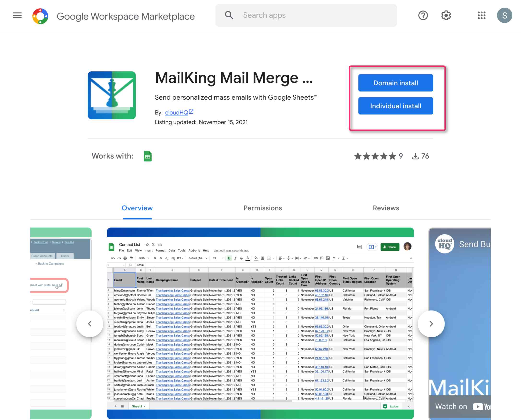Open the Default font dropdown

pyautogui.click(x=198, y=258)
